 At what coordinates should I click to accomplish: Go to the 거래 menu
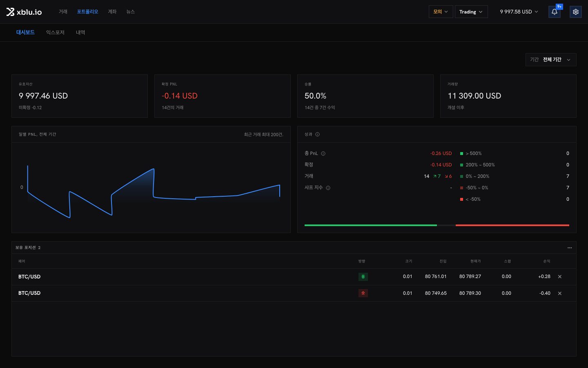(63, 12)
